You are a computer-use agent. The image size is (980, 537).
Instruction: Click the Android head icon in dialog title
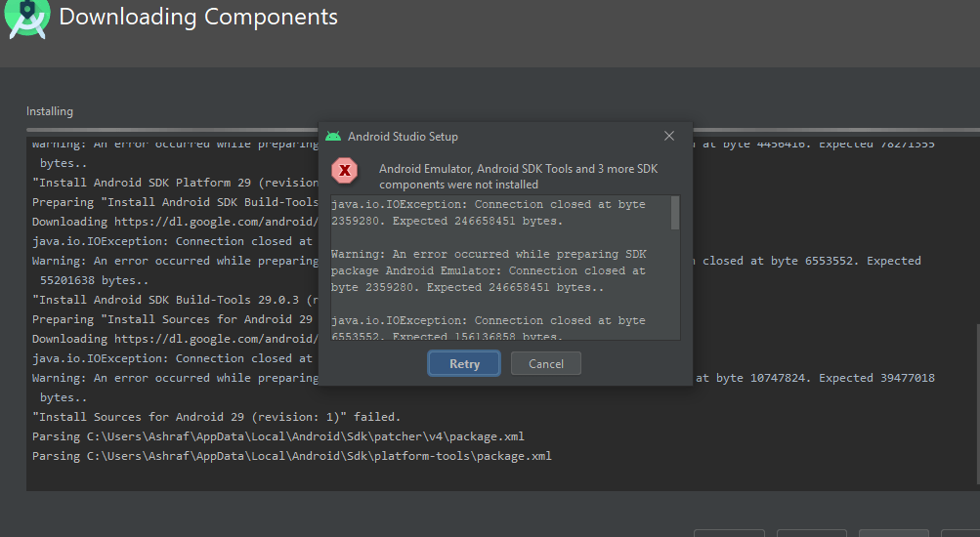(333, 136)
